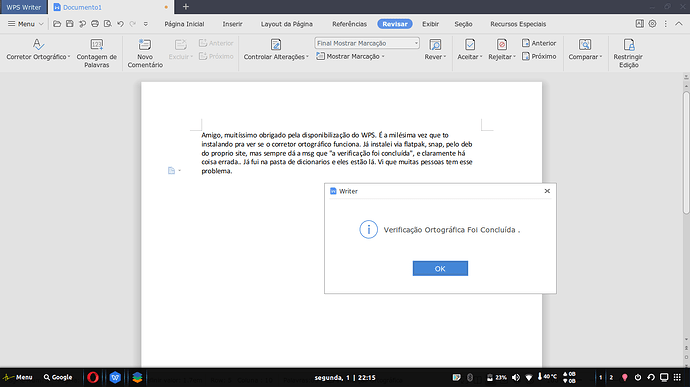Click the document text paragraph
The width and height of the screenshot is (690, 387).
coord(337,153)
